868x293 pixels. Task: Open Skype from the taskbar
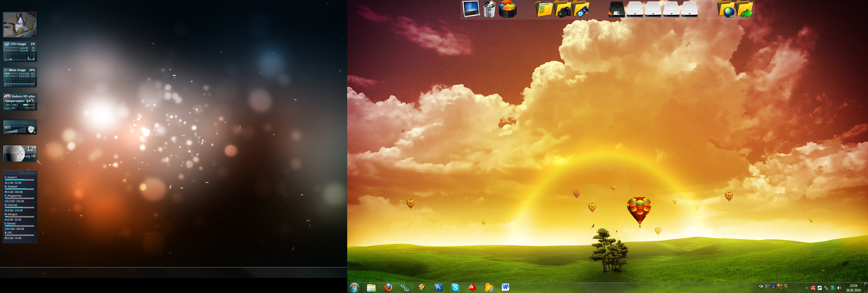455,287
